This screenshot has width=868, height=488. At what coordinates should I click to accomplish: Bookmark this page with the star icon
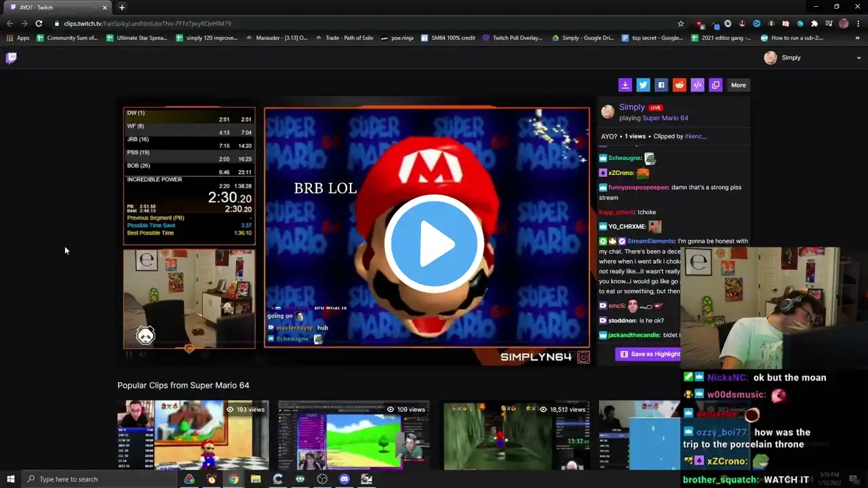681,24
